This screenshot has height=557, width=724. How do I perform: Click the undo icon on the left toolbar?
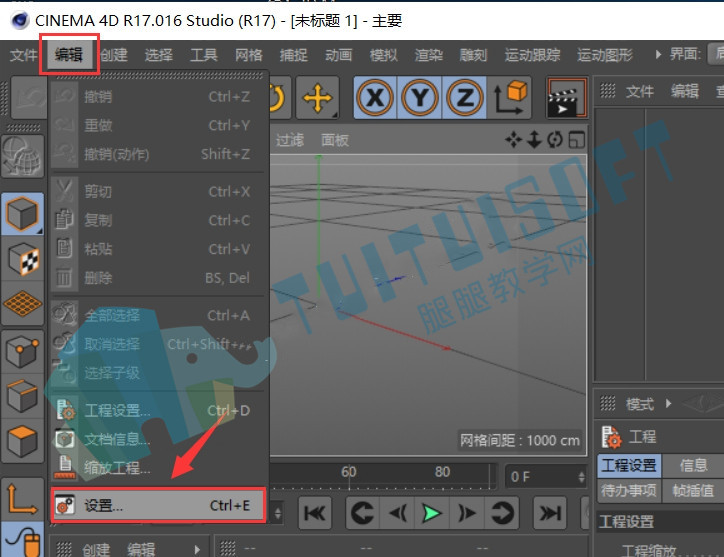click(x=29, y=98)
